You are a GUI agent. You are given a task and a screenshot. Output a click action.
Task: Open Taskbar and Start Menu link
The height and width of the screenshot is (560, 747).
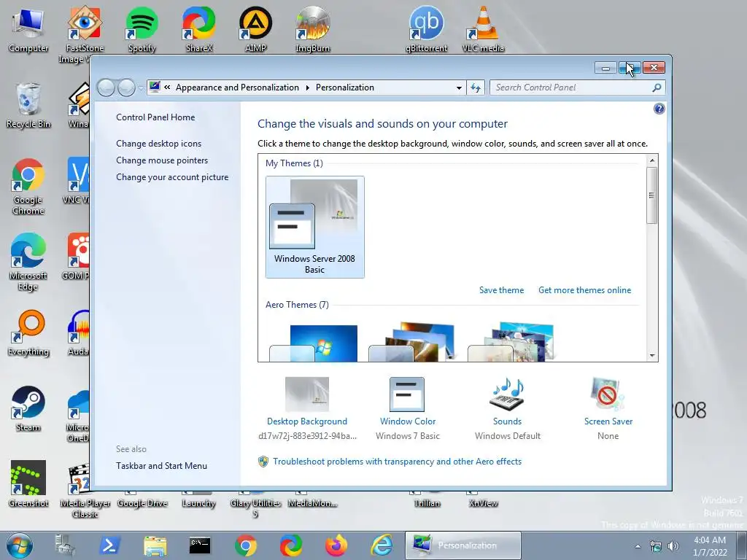tap(161, 466)
